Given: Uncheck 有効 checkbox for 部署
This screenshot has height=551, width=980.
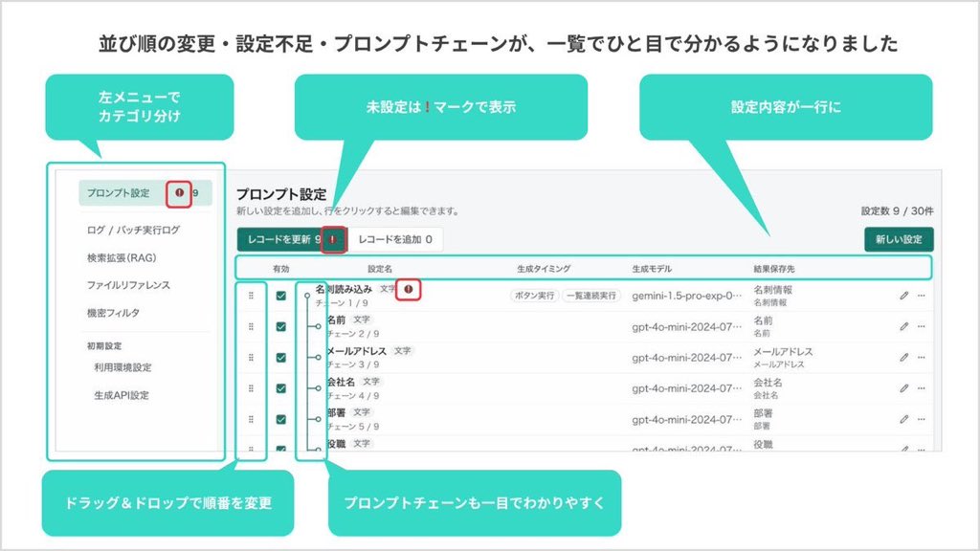Looking at the screenshot, I should [281, 419].
